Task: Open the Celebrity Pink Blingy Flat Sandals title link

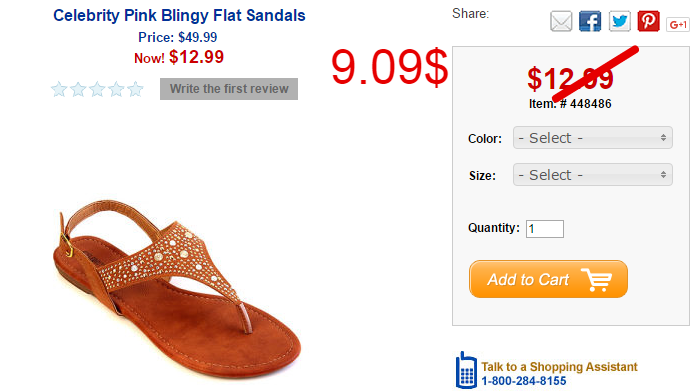Action: (179, 15)
